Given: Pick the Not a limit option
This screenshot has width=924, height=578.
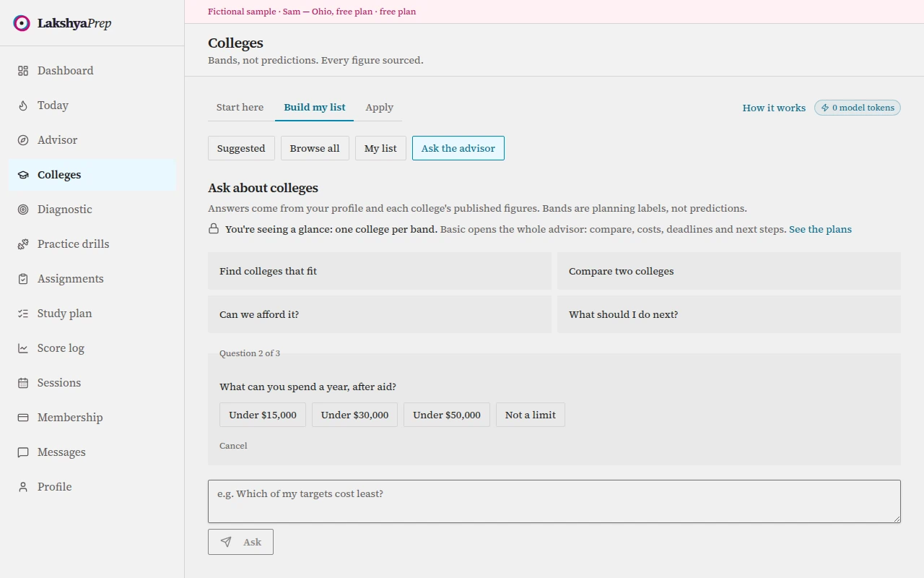Looking at the screenshot, I should [531, 415].
